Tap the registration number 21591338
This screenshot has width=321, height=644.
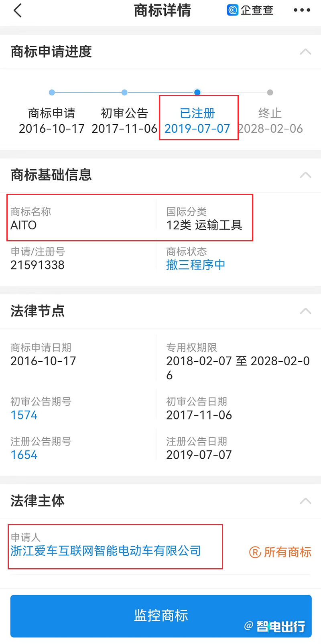coord(38,265)
